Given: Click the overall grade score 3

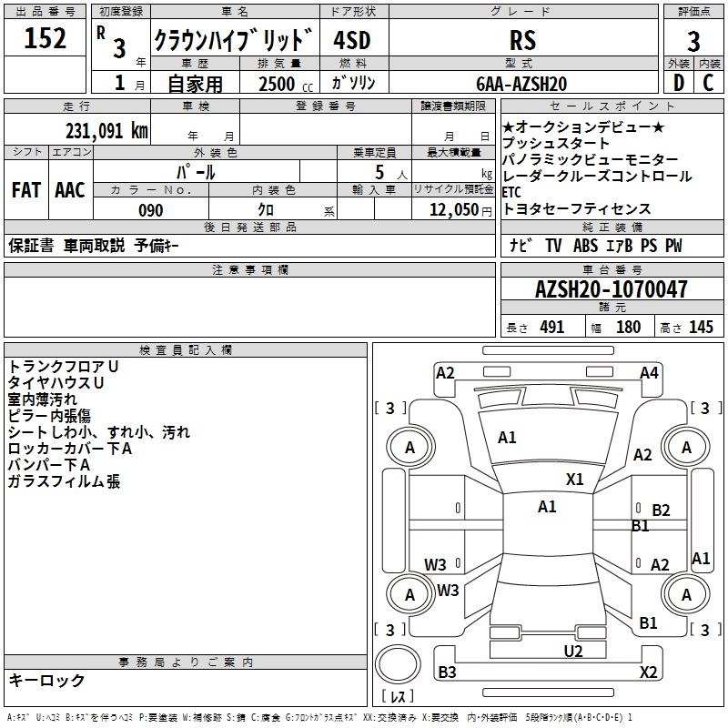Looking at the screenshot, I should coord(693,41).
